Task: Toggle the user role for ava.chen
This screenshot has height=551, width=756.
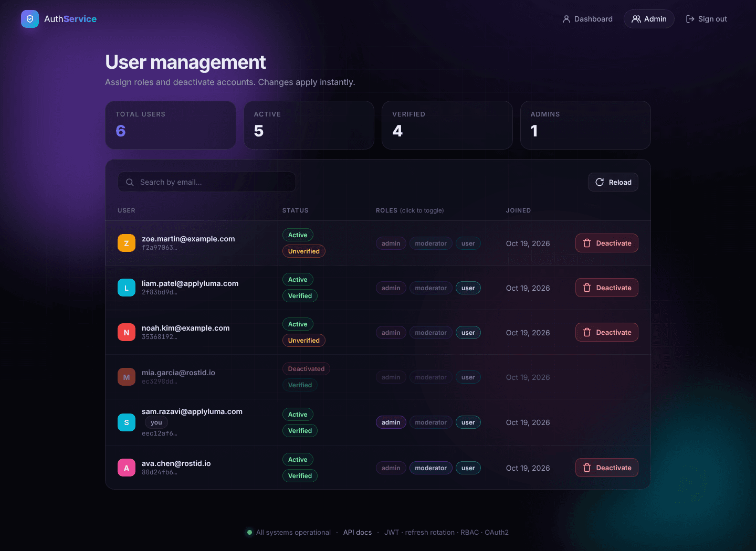Action: coord(468,468)
